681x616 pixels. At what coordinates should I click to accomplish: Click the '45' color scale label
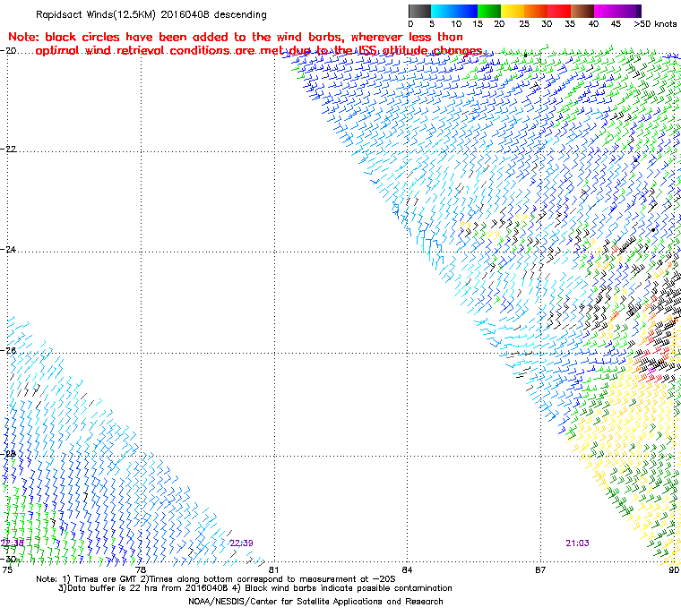[616, 24]
